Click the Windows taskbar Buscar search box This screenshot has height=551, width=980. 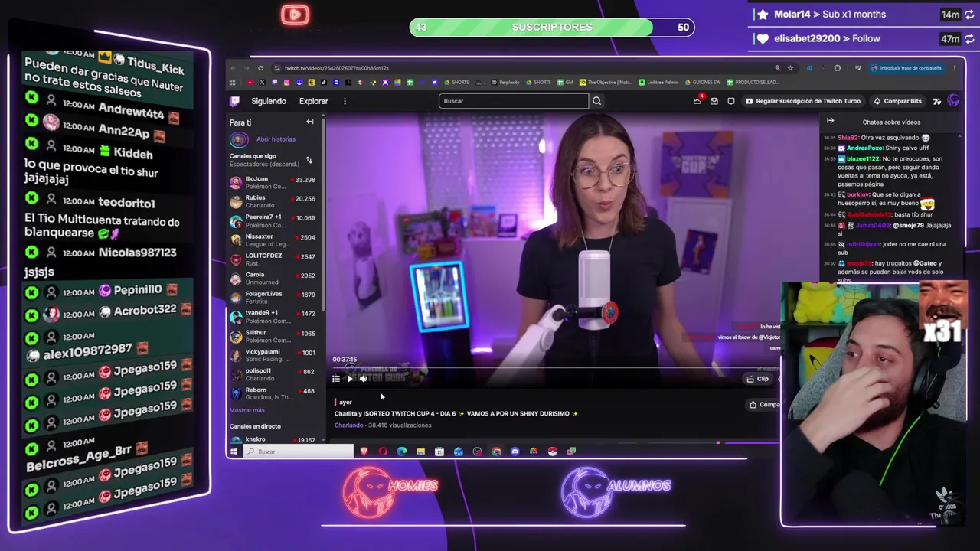pyautogui.click(x=299, y=452)
